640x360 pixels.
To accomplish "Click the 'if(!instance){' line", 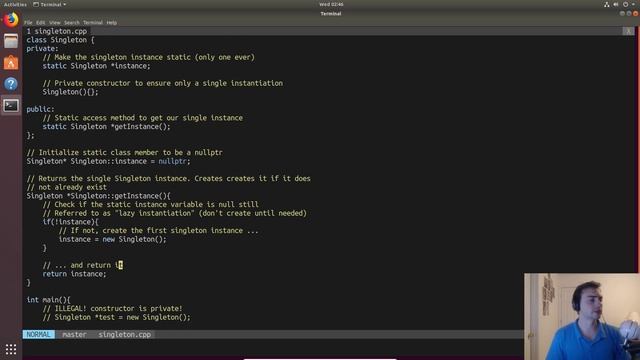I will click(x=71, y=222).
